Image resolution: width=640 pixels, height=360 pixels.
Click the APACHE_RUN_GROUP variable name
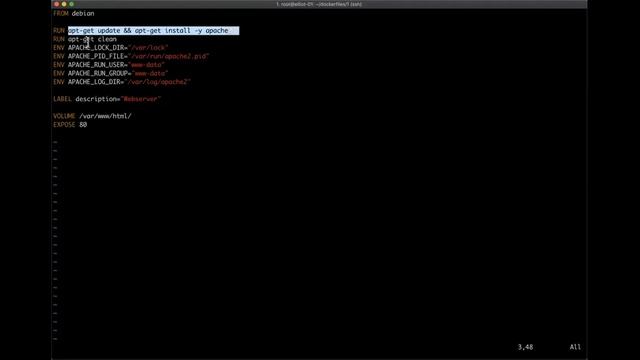click(x=98, y=73)
